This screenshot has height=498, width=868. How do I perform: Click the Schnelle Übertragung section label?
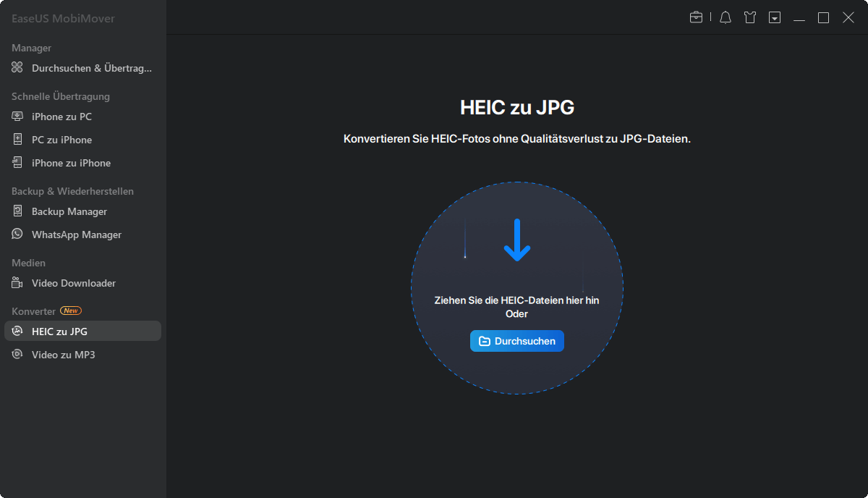click(61, 96)
